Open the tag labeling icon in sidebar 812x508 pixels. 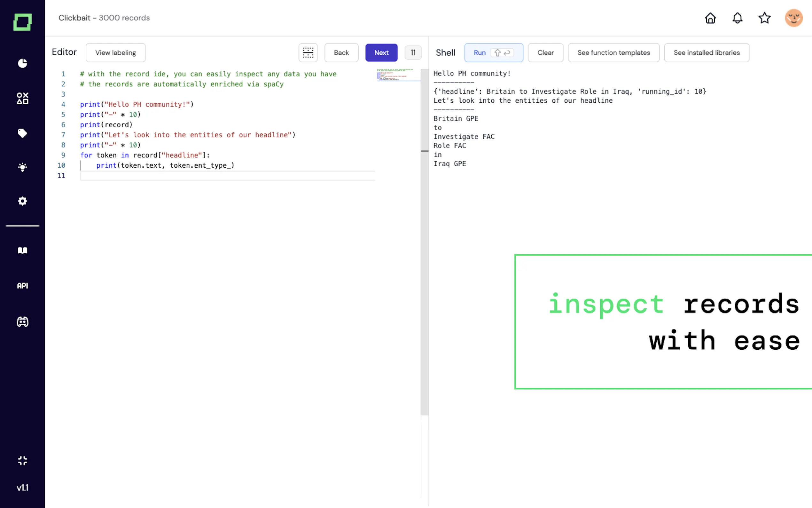coord(22,133)
